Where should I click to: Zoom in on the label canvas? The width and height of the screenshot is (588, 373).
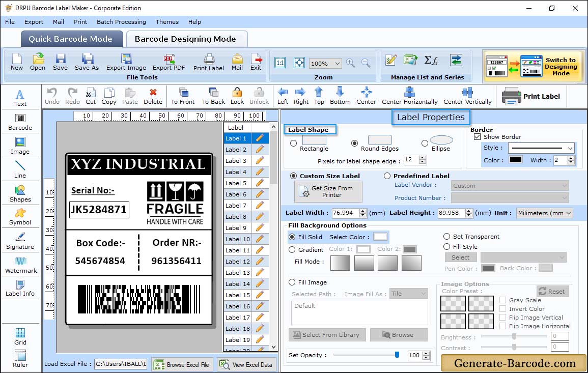click(x=351, y=63)
